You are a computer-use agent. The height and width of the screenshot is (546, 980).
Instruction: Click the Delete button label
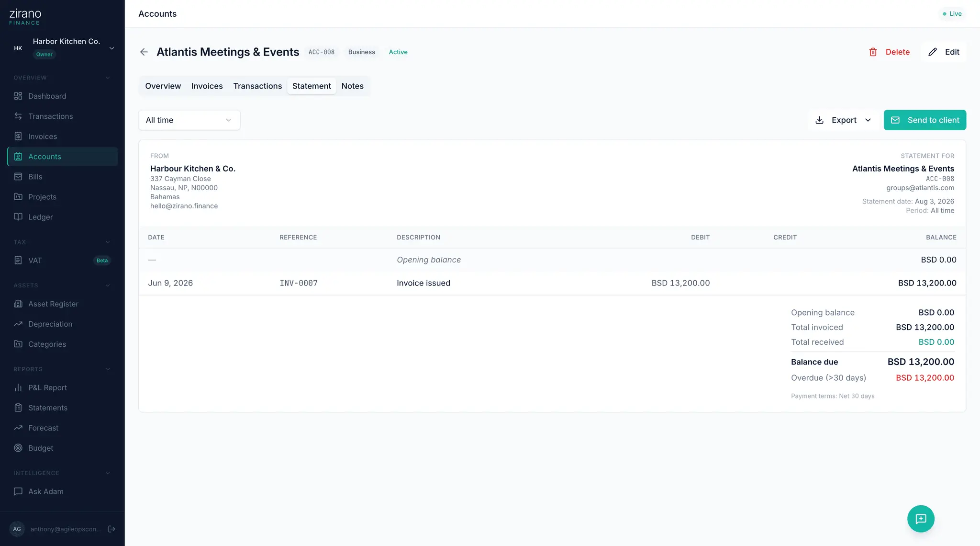point(898,52)
